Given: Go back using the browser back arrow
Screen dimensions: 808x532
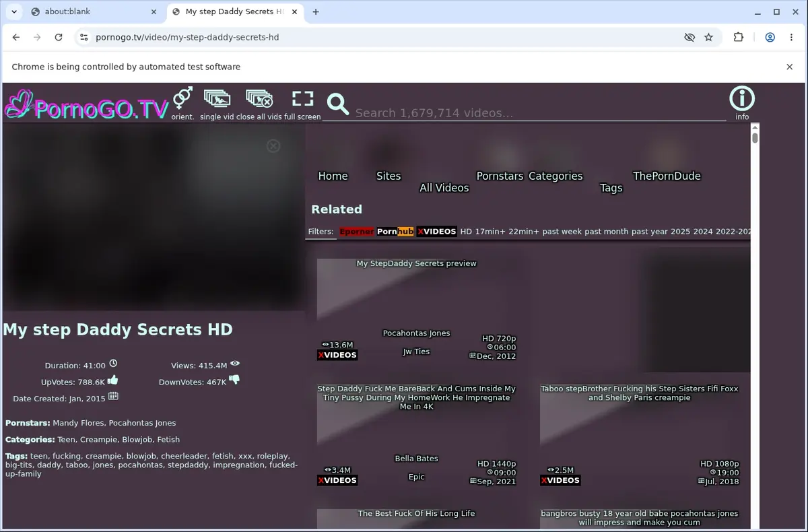Looking at the screenshot, I should (x=16, y=38).
